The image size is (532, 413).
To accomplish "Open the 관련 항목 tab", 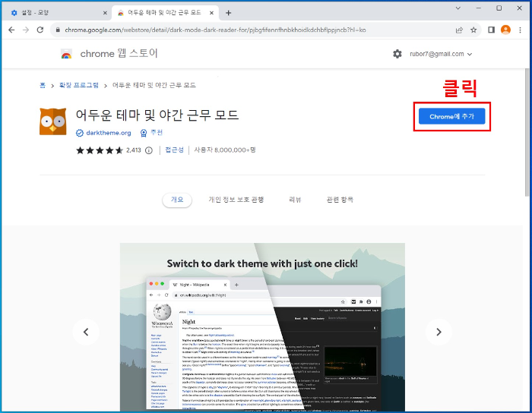I will click(340, 200).
